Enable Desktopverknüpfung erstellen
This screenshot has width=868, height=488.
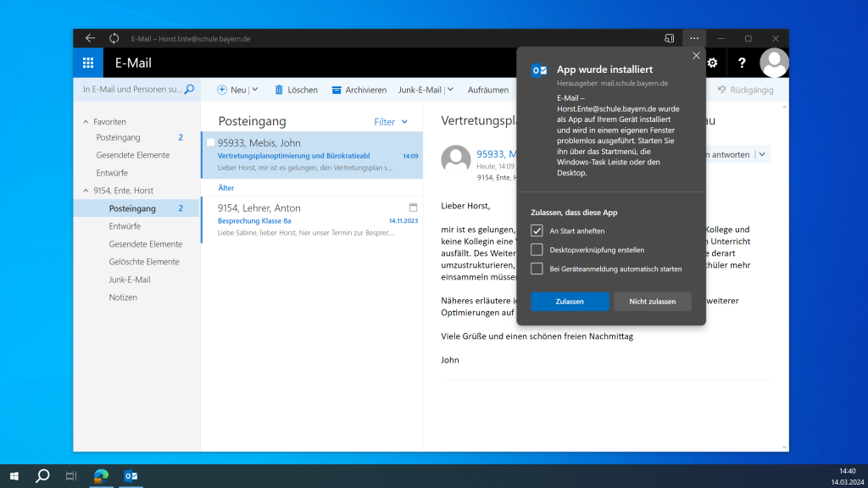[538, 249]
